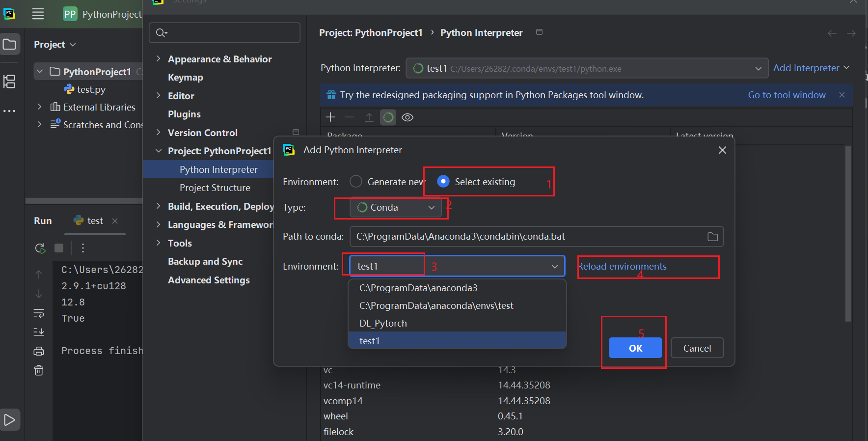Image resolution: width=868 pixels, height=441 pixels.
Task: Open Backup and Sync settings
Action: pyautogui.click(x=205, y=261)
